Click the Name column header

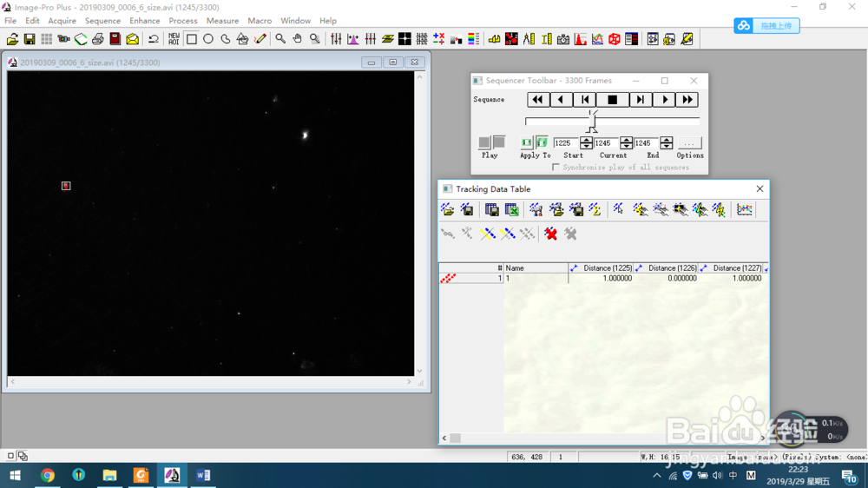coord(536,268)
